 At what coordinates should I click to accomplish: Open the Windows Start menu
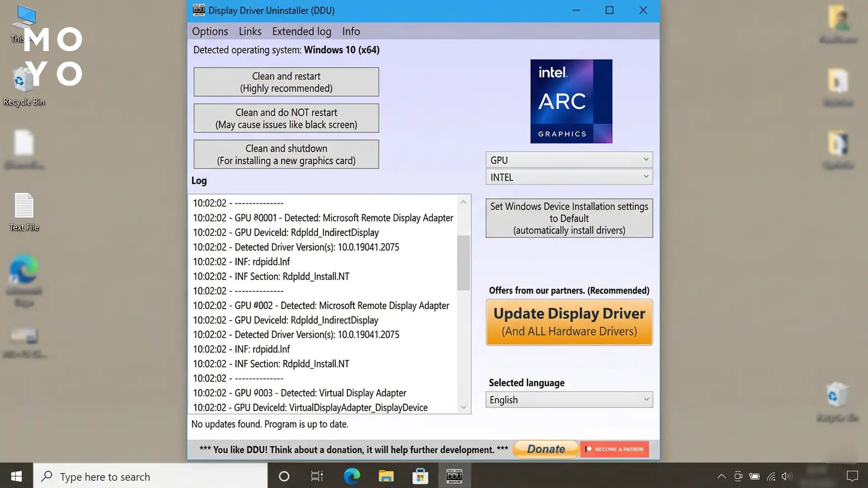(x=16, y=476)
